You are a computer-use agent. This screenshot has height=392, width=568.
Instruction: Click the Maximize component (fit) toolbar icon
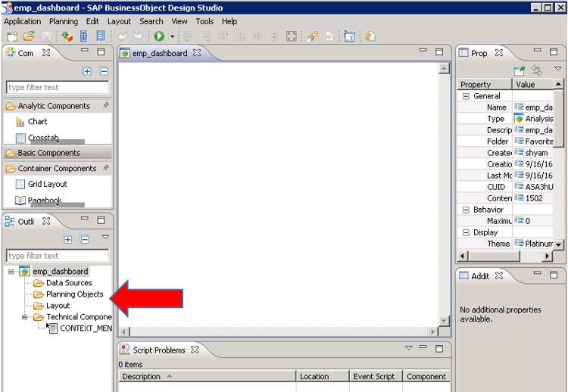click(292, 36)
